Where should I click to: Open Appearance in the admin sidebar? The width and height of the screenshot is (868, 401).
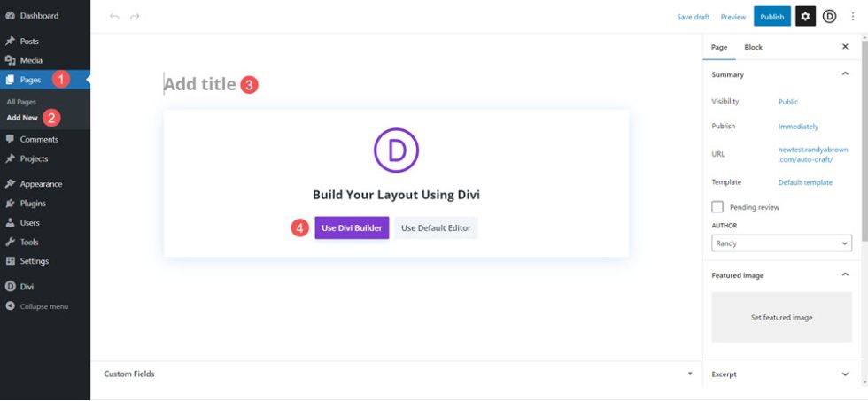[x=41, y=184]
